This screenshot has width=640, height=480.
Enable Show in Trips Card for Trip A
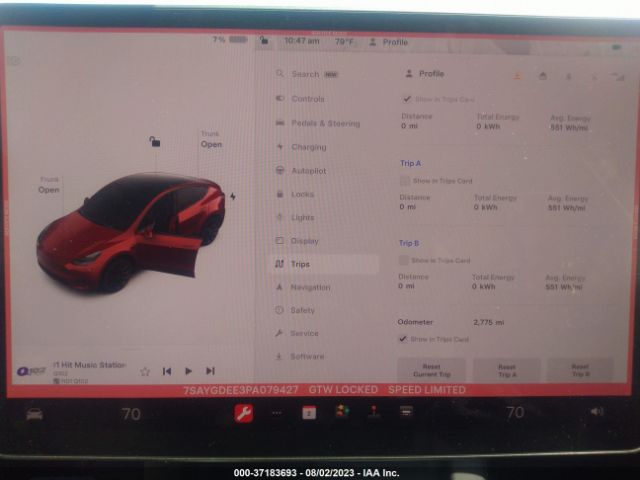pyautogui.click(x=404, y=180)
